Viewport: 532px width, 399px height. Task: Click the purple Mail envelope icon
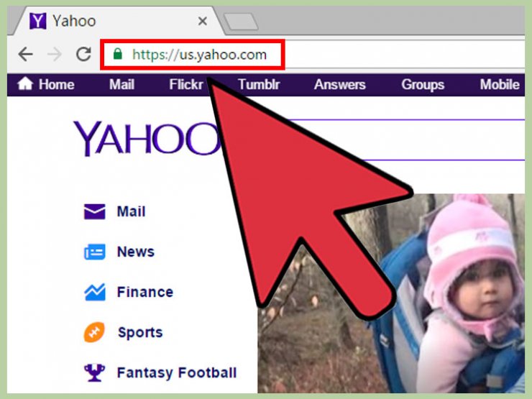(x=95, y=211)
